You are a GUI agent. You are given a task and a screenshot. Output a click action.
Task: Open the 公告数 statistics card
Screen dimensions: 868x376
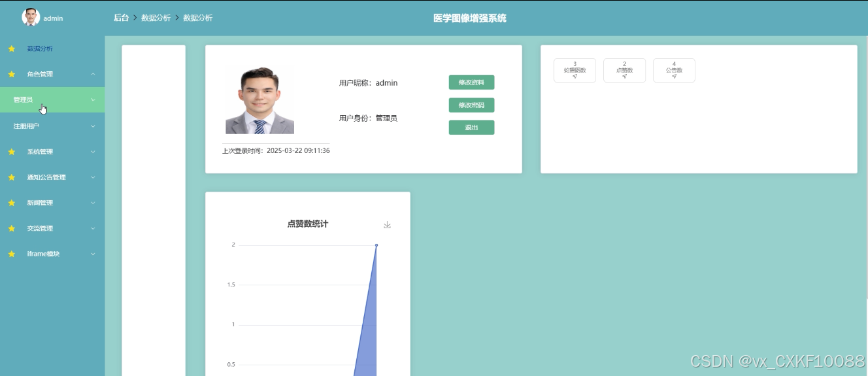click(x=674, y=71)
